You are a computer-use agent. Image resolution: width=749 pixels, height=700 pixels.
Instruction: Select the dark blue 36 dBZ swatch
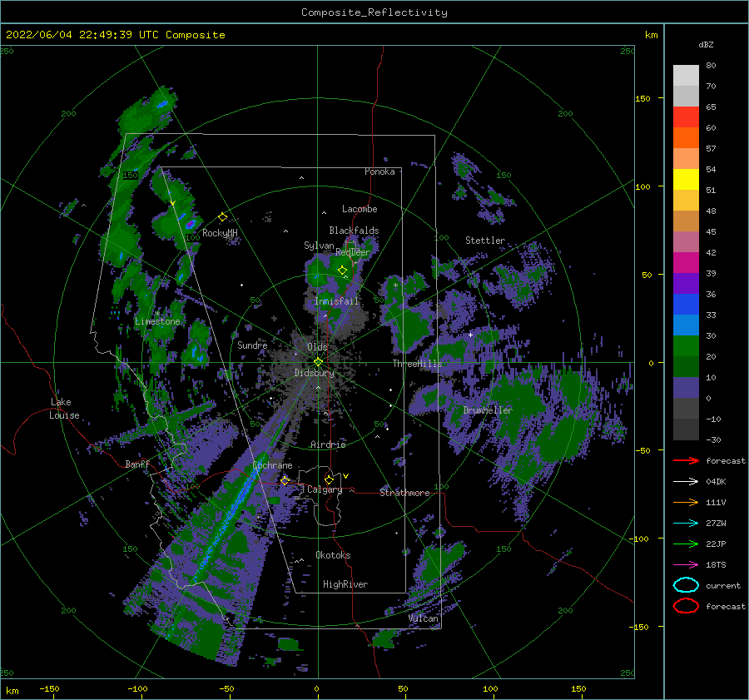tap(686, 304)
